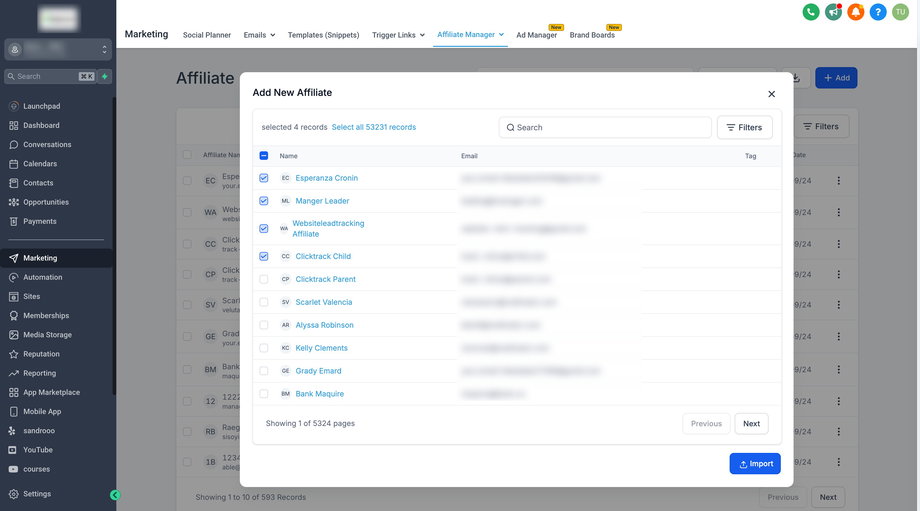Click the green phone call icon
Viewport: 920px width, 511px height.
click(x=811, y=12)
